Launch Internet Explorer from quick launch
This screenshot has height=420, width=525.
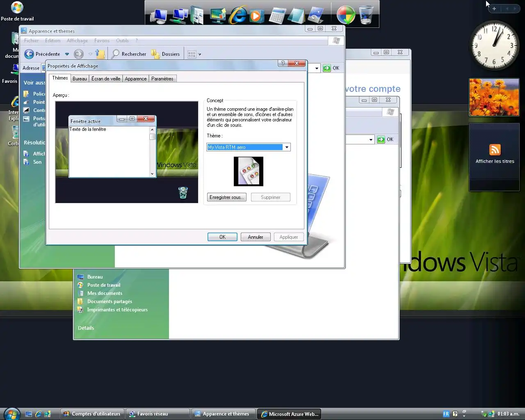point(38,414)
